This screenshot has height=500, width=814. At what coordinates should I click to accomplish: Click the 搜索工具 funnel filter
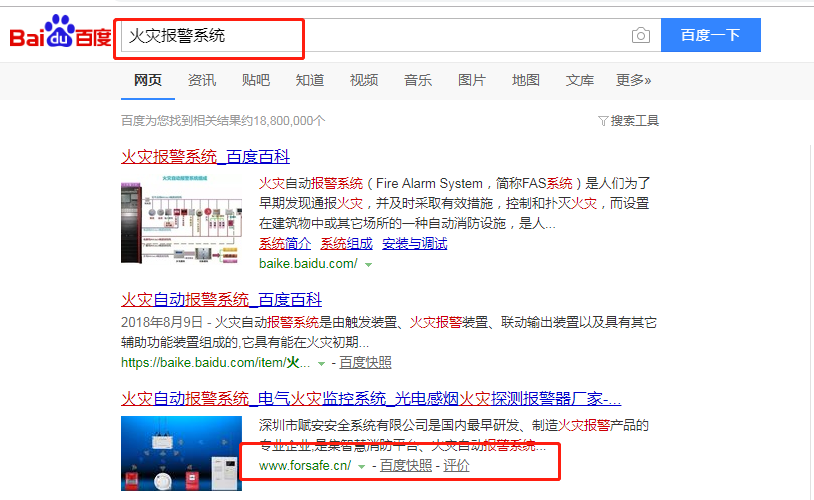coord(628,121)
